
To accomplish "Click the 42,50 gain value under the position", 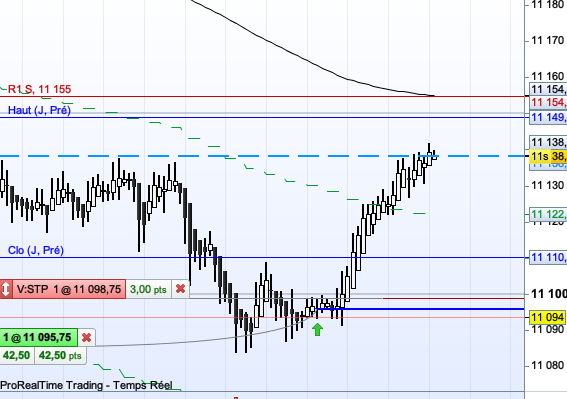I will point(17,355).
